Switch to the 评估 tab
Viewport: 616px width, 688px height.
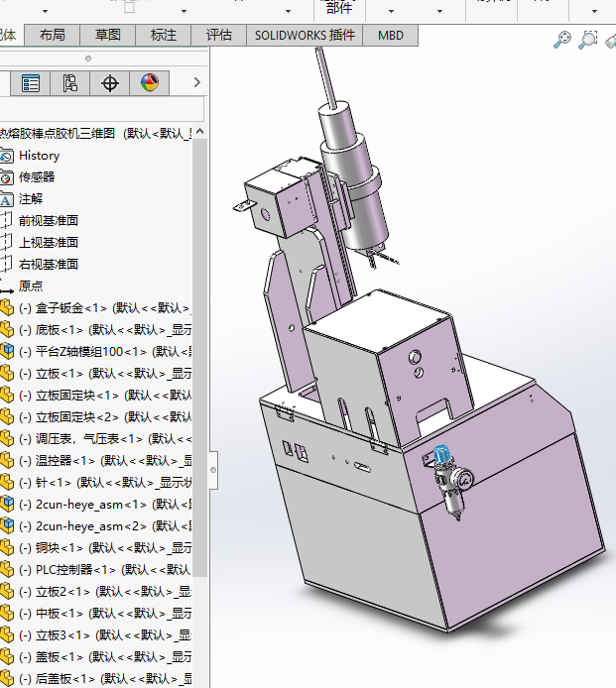pyautogui.click(x=218, y=35)
